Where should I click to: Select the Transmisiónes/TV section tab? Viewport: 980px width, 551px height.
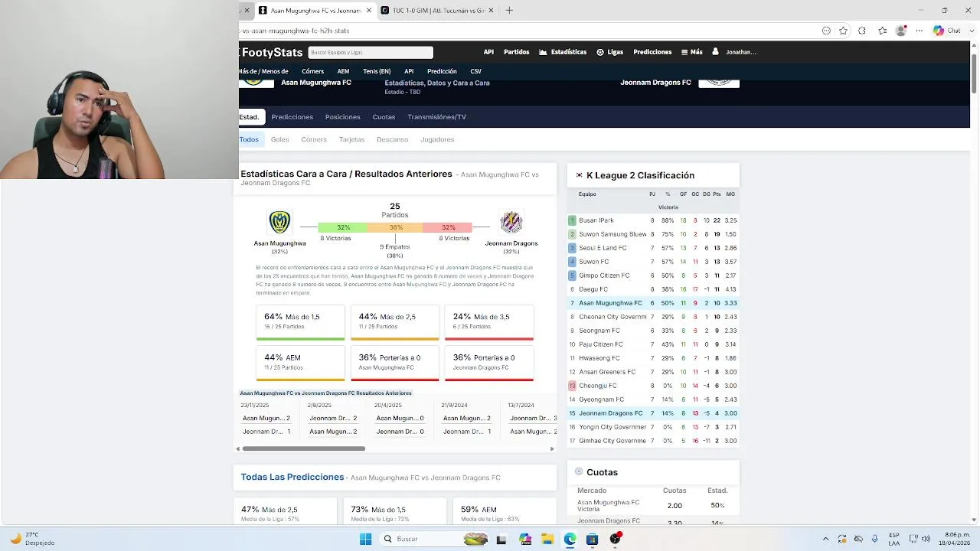436,117
